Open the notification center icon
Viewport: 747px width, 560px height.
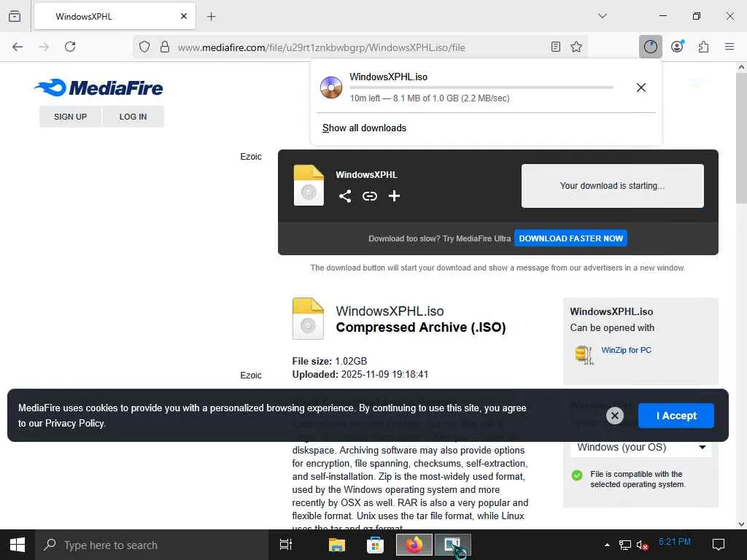tap(718, 545)
